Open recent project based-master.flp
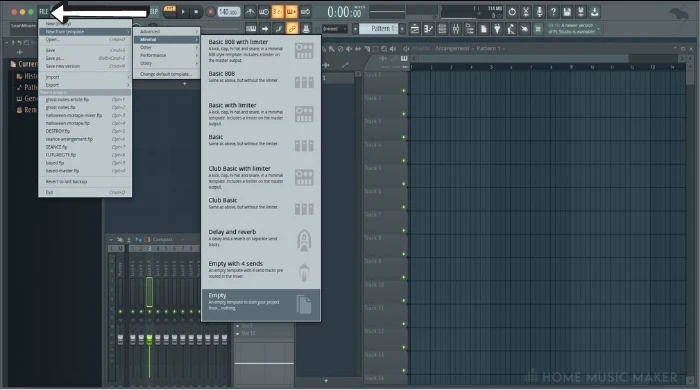 85,171
